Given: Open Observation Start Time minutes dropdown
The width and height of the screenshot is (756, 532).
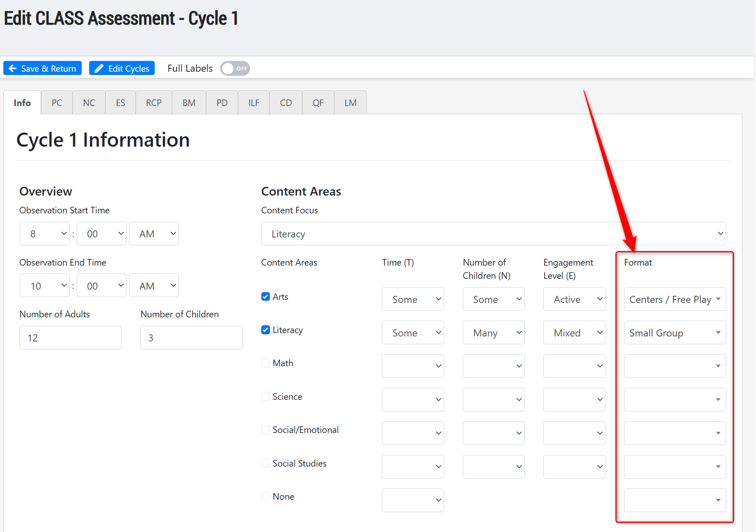Looking at the screenshot, I should (x=102, y=234).
